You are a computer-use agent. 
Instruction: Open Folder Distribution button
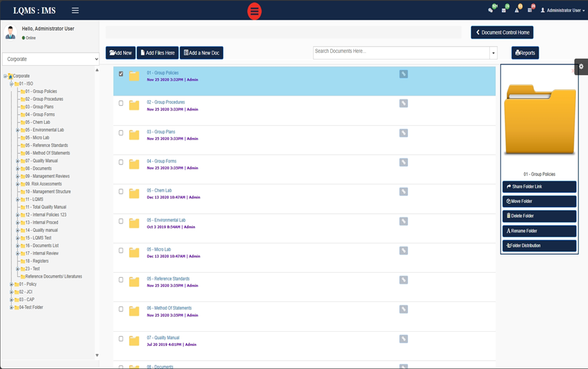click(539, 246)
